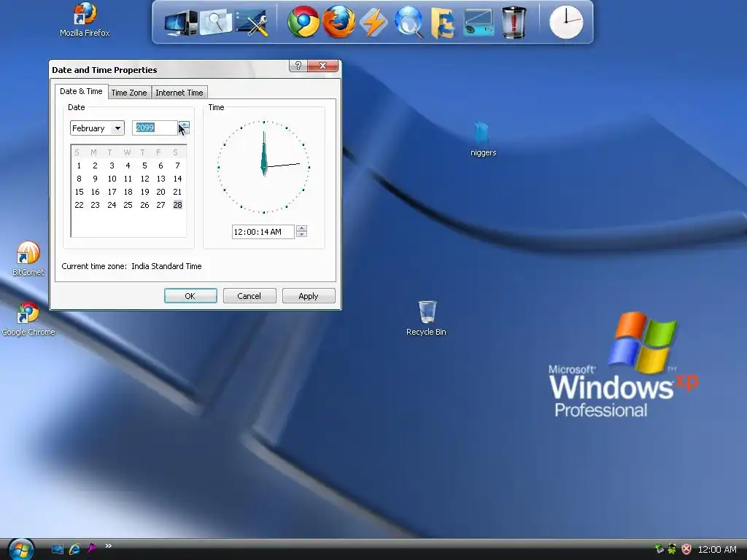Click the 12:00 AM taskbar clock
This screenshot has width=747, height=560.
point(717,550)
